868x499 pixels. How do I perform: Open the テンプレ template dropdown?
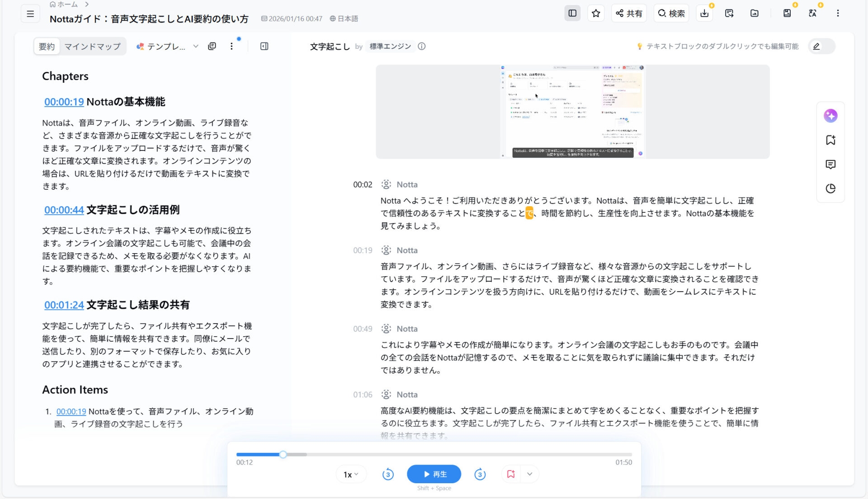point(167,46)
